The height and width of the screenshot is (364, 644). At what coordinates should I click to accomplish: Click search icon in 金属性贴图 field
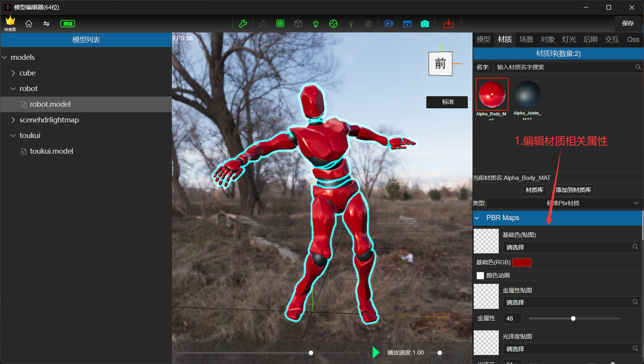[x=635, y=302]
